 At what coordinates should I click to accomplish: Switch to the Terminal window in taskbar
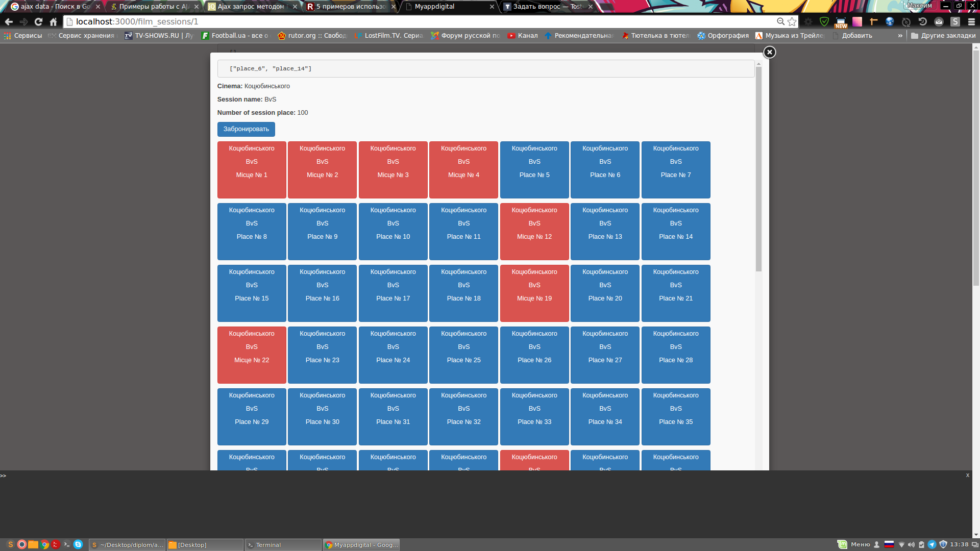pyautogui.click(x=283, y=545)
